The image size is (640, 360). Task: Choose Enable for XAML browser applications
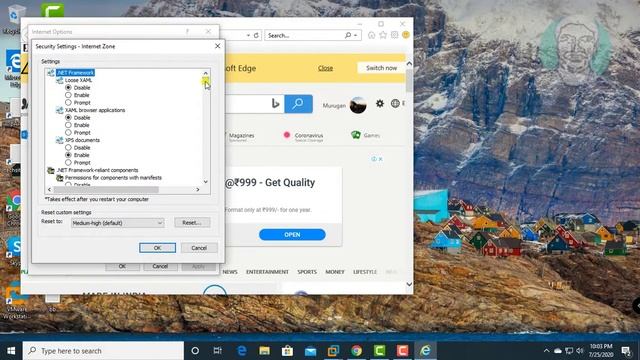point(68,125)
